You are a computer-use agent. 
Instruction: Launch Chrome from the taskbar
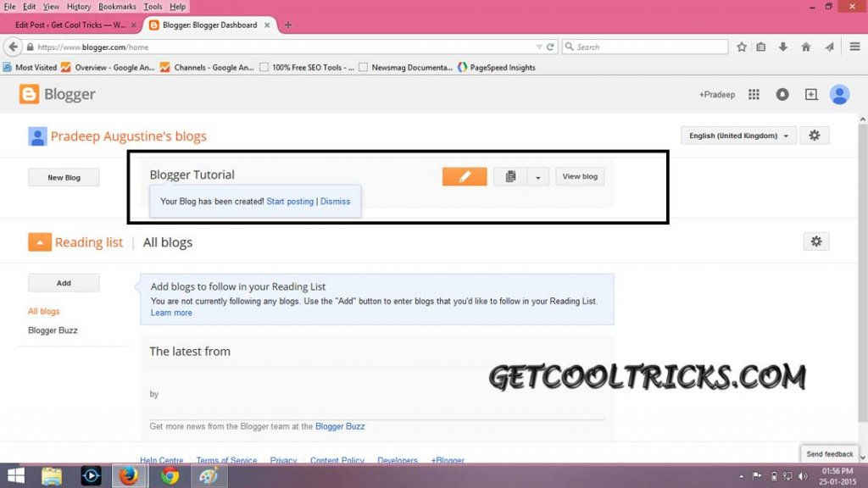170,476
